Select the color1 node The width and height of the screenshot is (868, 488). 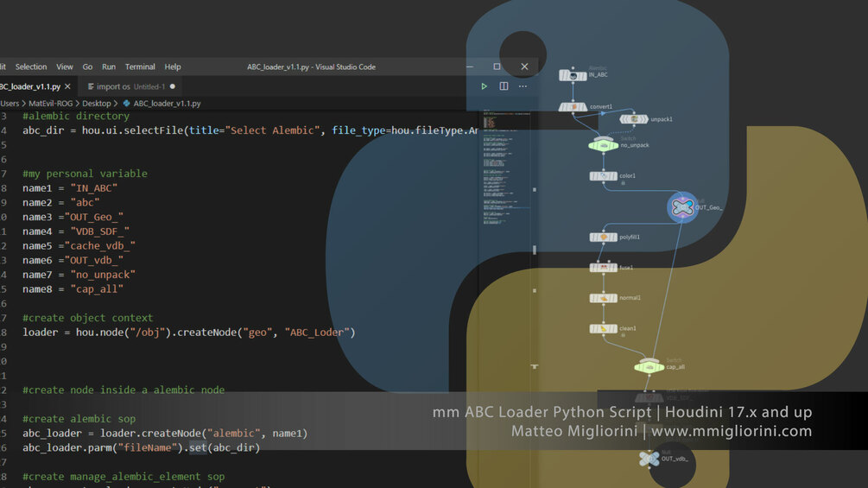(604, 176)
